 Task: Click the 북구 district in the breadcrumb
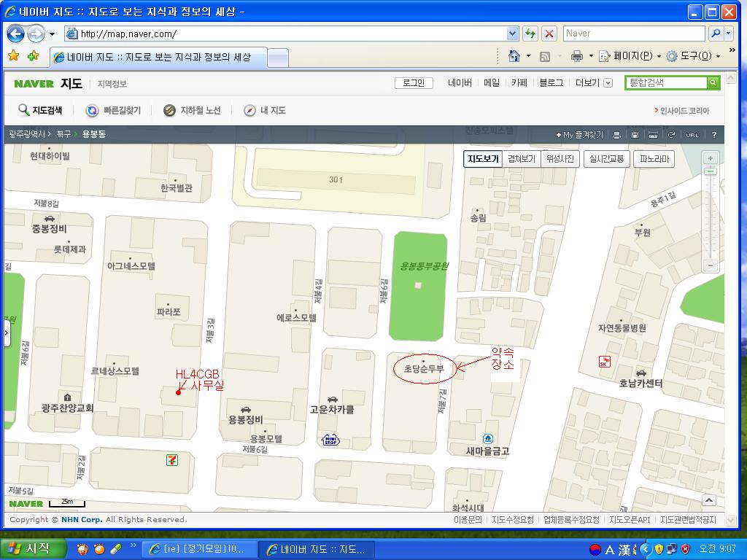pyautogui.click(x=63, y=134)
